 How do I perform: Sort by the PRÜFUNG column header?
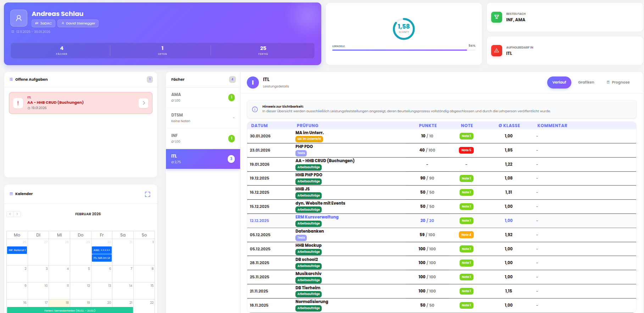coord(307,126)
